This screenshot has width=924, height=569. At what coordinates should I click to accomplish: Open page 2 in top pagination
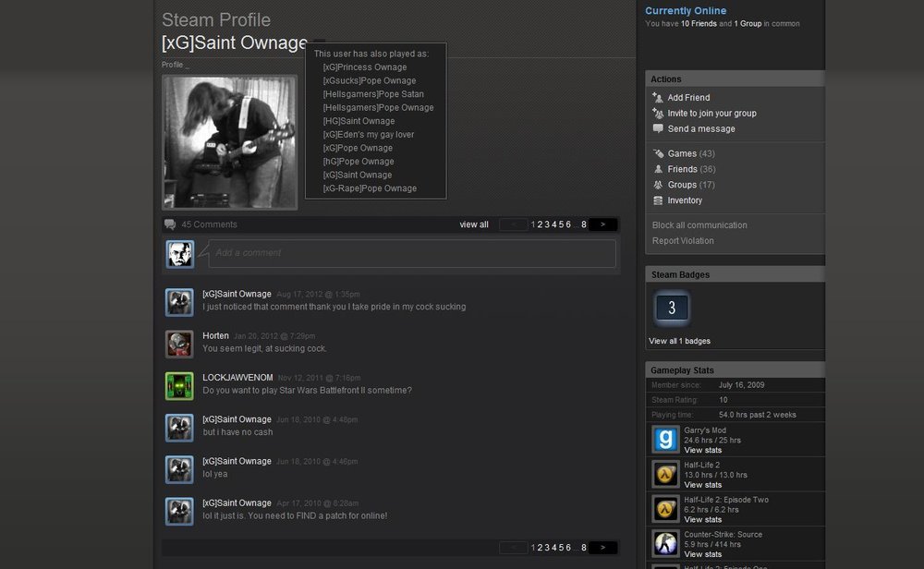click(540, 224)
